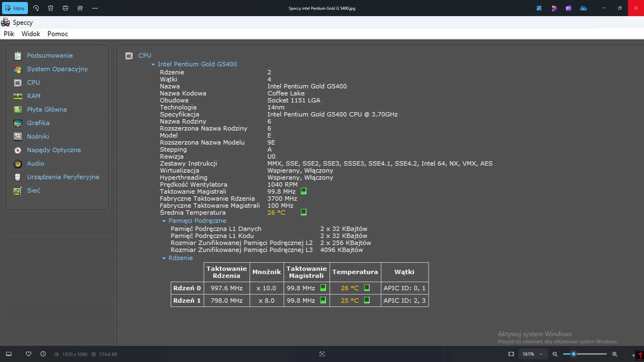Click the Grafika monitor icon

coord(18,123)
